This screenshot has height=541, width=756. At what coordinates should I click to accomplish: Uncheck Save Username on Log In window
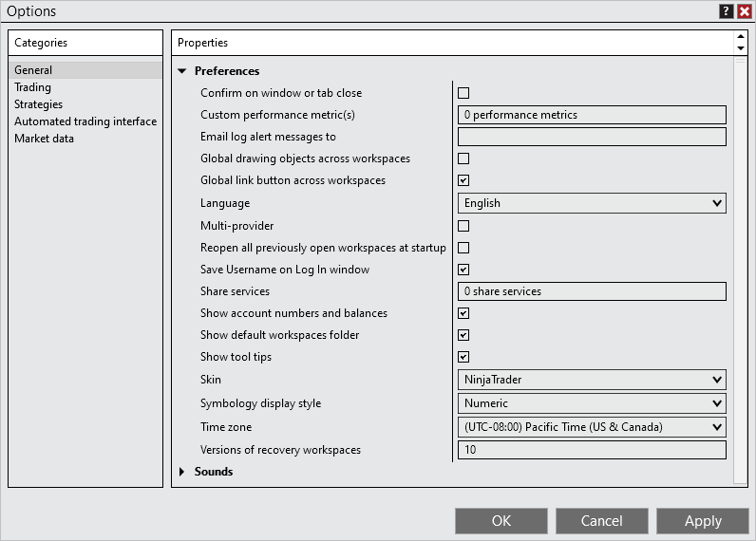click(x=463, y=270)
